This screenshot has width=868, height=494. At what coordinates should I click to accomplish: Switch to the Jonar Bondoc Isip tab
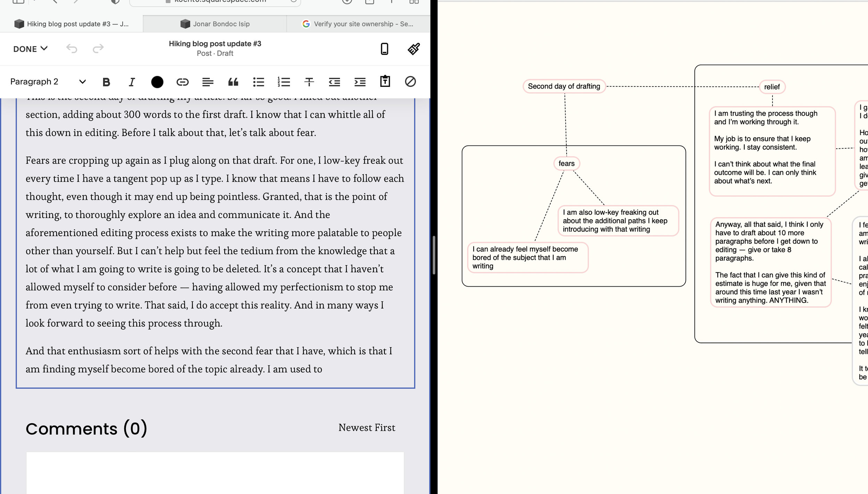(215, 24)
